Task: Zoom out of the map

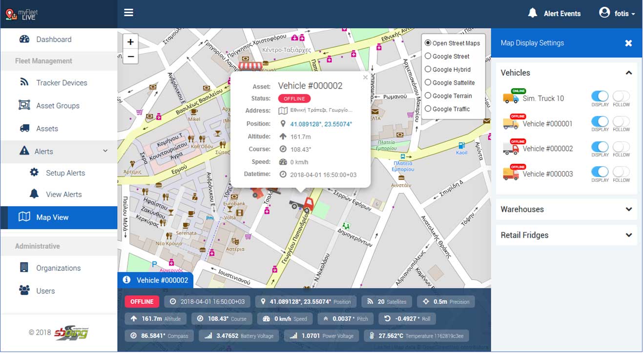Action: coord(130,56)
